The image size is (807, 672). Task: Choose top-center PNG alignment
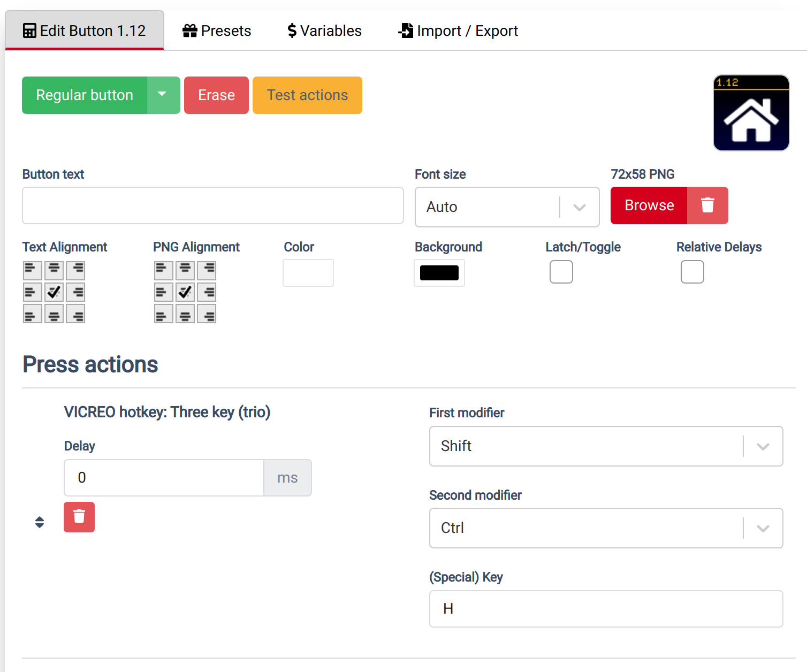coord(185,270)
